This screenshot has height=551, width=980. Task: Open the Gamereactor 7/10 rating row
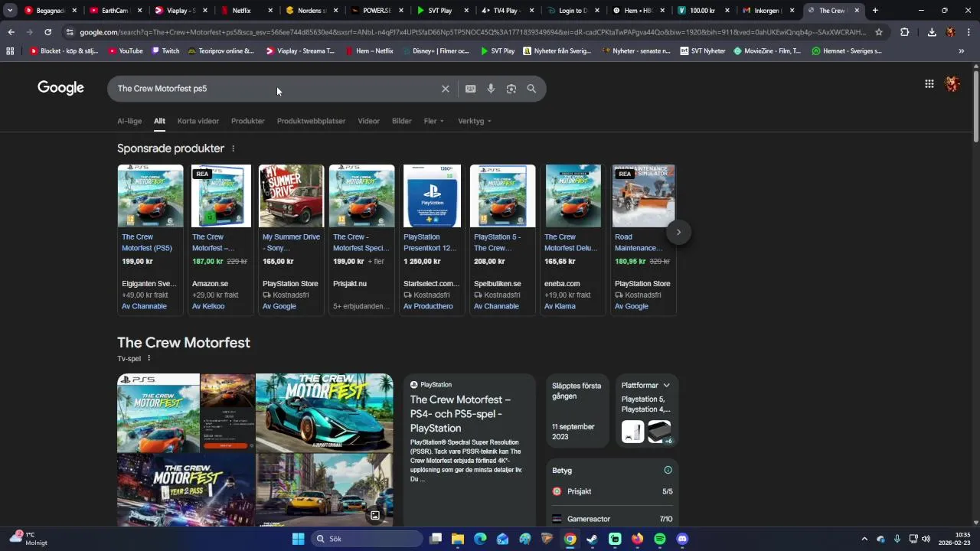[612, 519]
